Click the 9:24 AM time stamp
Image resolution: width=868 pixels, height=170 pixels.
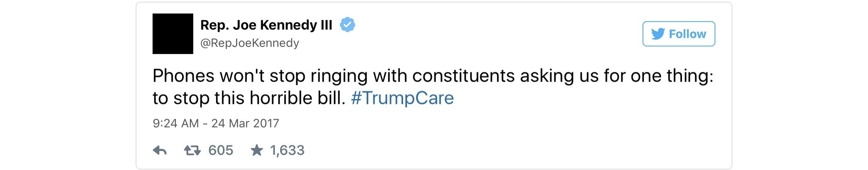pos(175,123)
